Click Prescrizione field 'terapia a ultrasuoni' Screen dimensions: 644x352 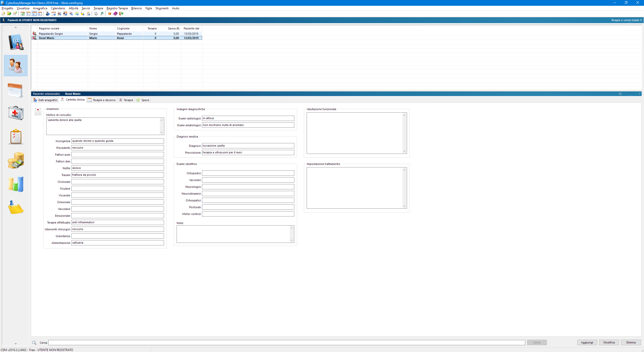248,153
